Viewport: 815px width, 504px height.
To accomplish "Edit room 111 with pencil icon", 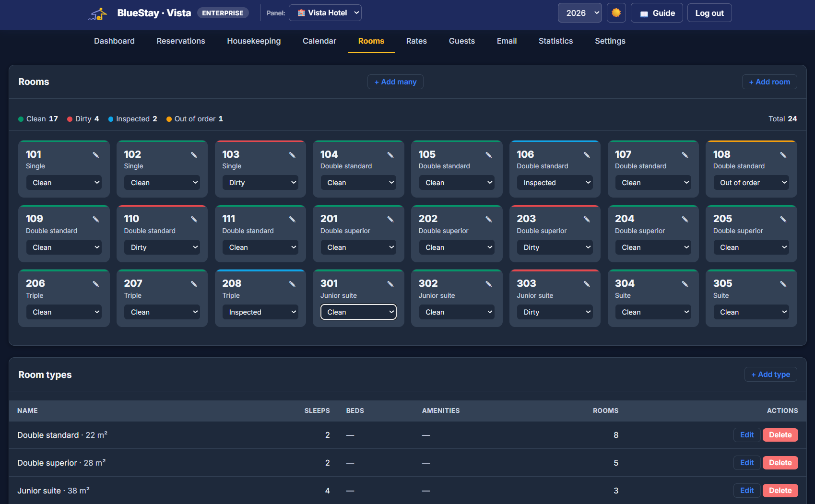I will [x=292, y=219].
